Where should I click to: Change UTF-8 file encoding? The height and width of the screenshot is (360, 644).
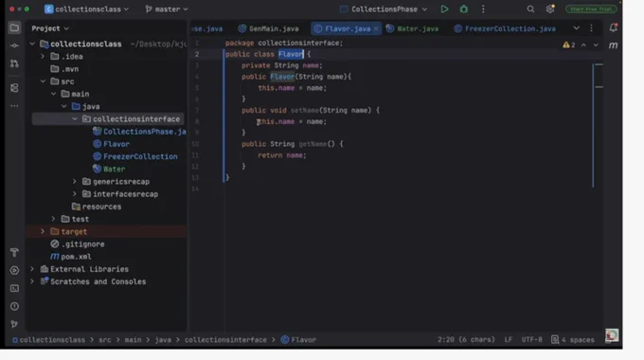click(531, 340)
